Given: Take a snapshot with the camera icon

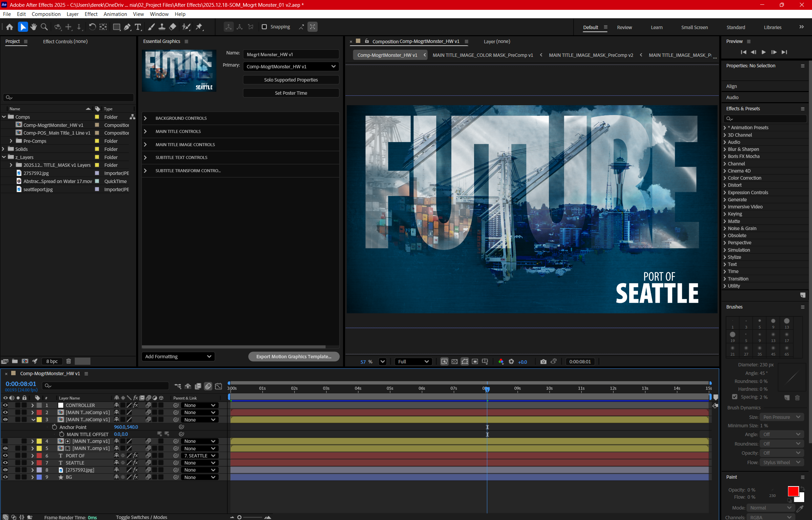Looking at the screenshot, I should [x=543, y=362].
